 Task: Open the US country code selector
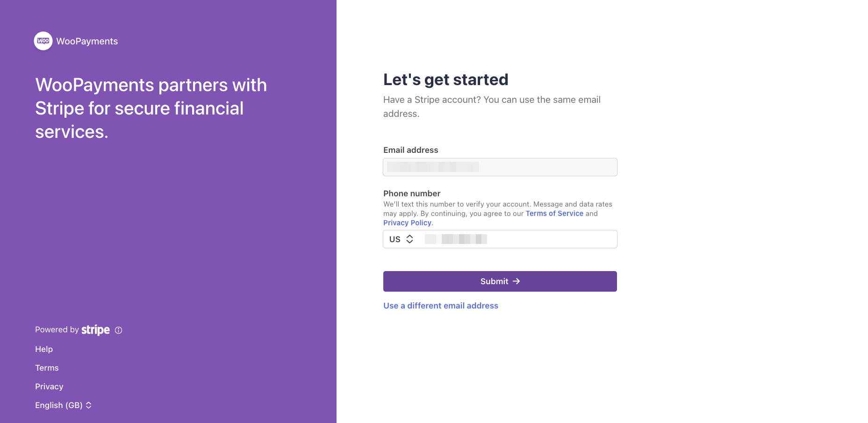point(402,239)
